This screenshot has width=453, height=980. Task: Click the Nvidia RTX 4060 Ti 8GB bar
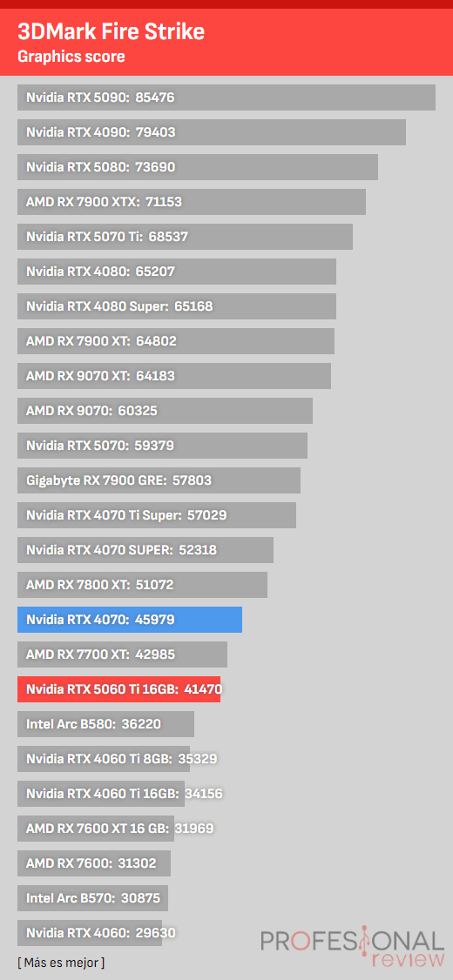click(x=104, y=760)
